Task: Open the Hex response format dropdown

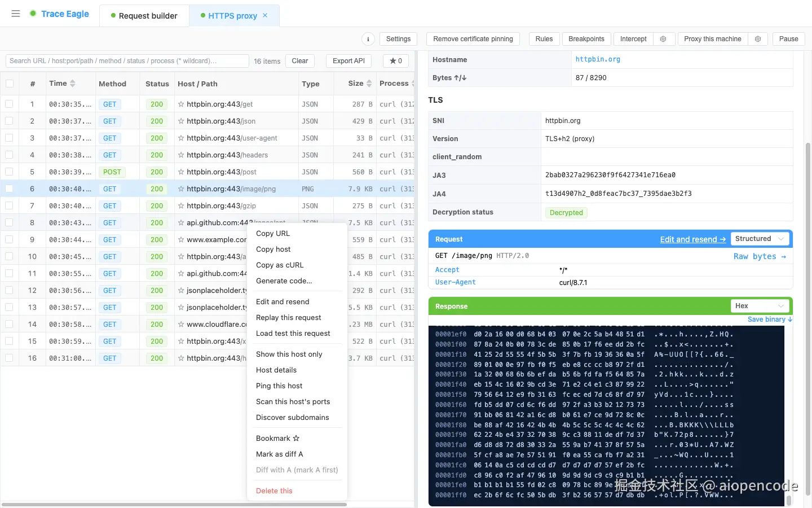Action: 760,306
